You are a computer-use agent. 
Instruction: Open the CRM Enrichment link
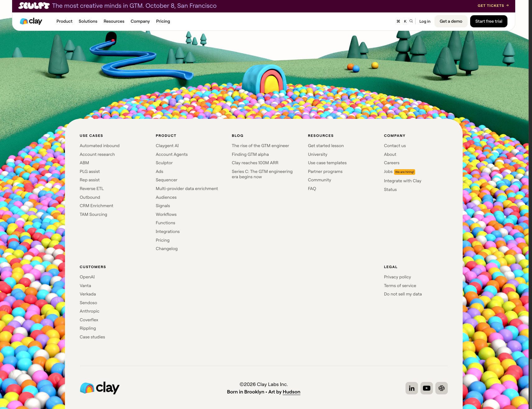[x=96, y=206]
